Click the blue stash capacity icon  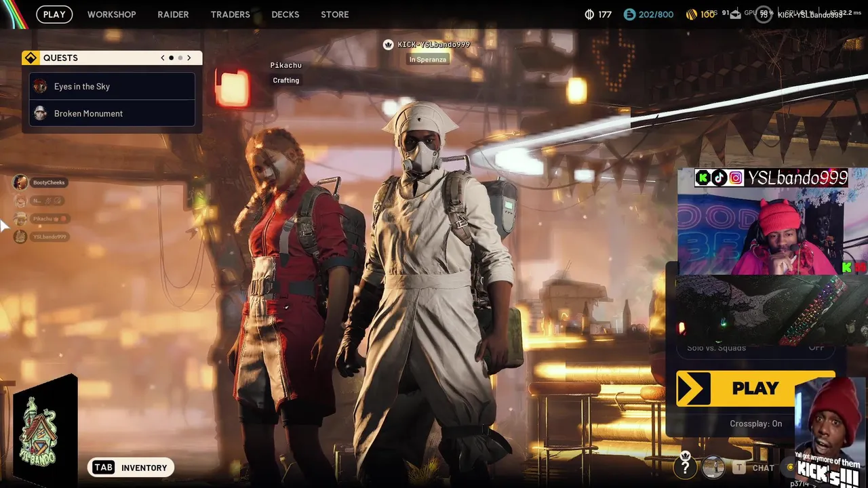[629, 14]
